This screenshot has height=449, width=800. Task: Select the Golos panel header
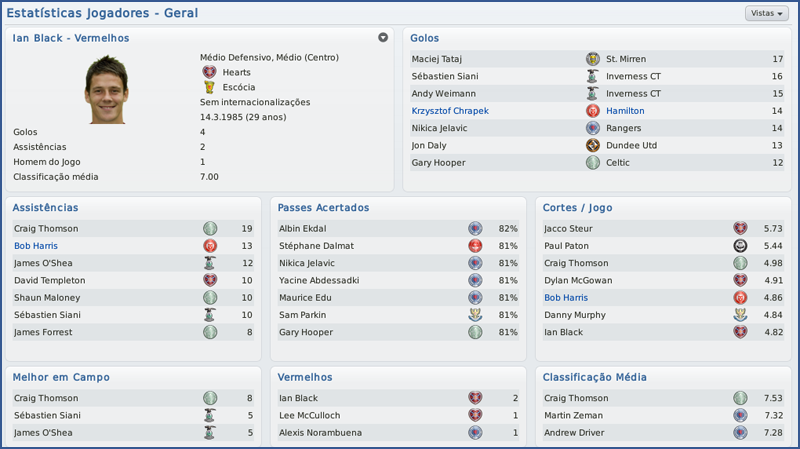tap(425, 38)
